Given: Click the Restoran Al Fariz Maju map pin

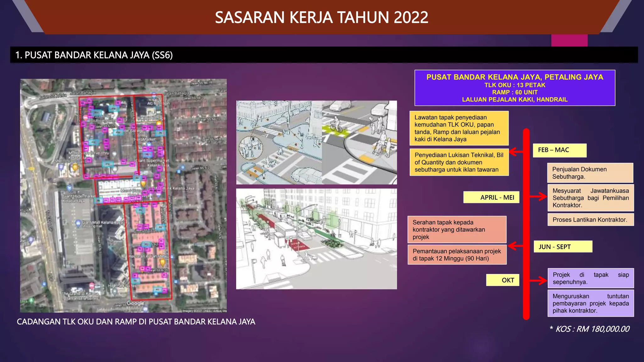Looking at the screenshot, I should (163, 261).
